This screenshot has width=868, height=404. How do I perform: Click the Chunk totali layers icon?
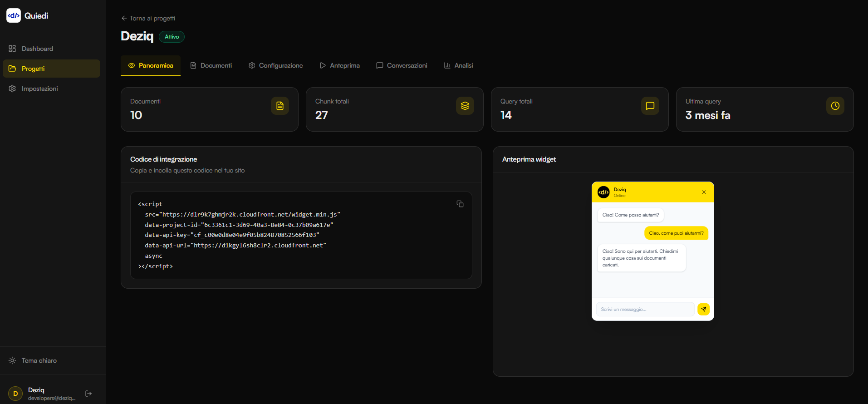click(x=465, y=106)
